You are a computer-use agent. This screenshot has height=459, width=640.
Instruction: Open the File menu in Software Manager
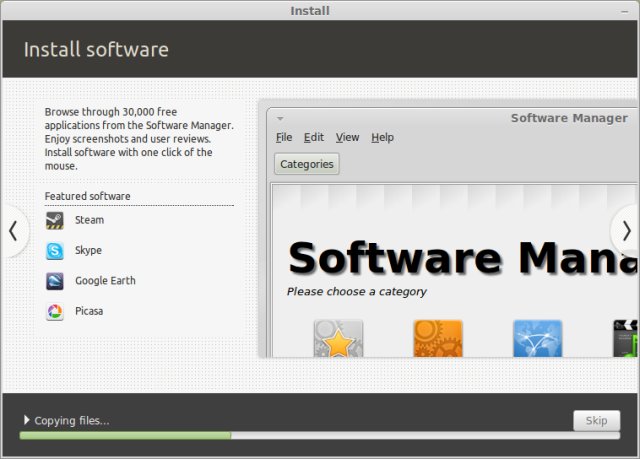284,137
